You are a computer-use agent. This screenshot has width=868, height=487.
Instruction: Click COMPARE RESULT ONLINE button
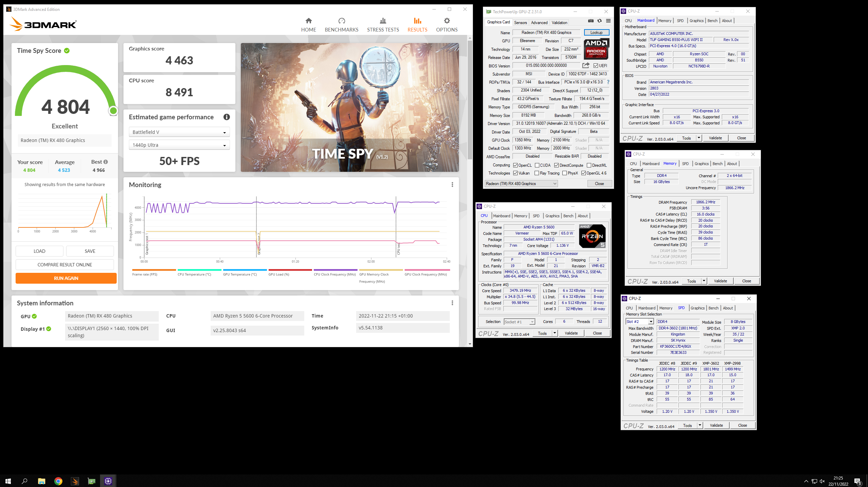tap(64, 264)
